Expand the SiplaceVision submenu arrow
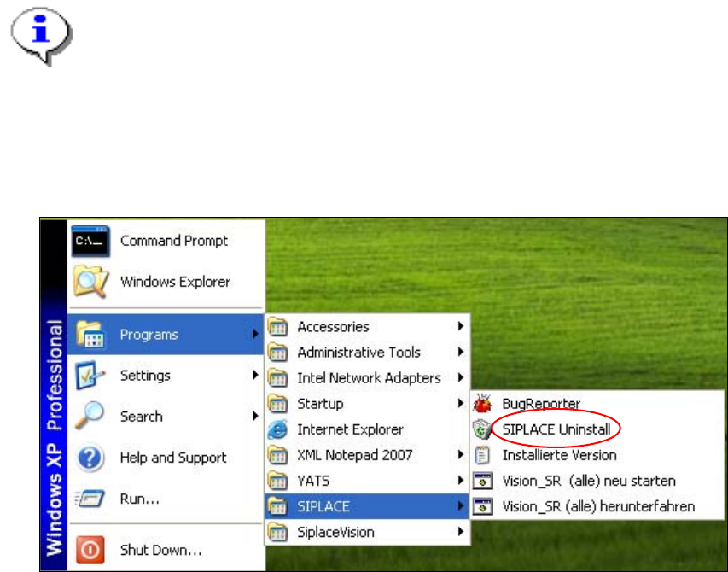The image size is (728, 572). pyautogui.click(x=461, y=532)
